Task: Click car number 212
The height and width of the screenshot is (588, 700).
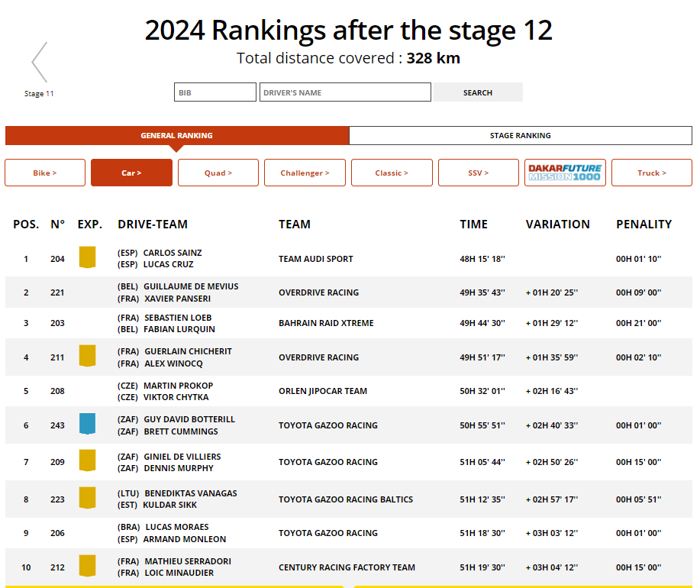Action: click(x=57, y=567)
